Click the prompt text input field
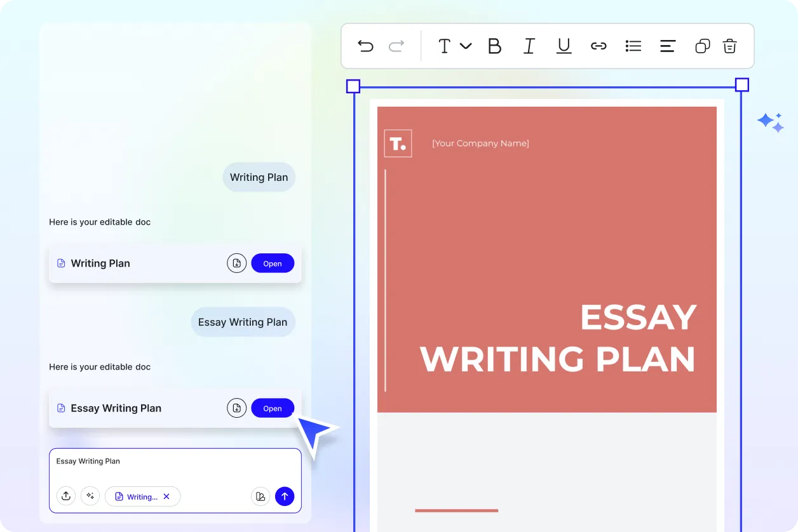The width and height of the screenshot is (798, 532). 175,467
